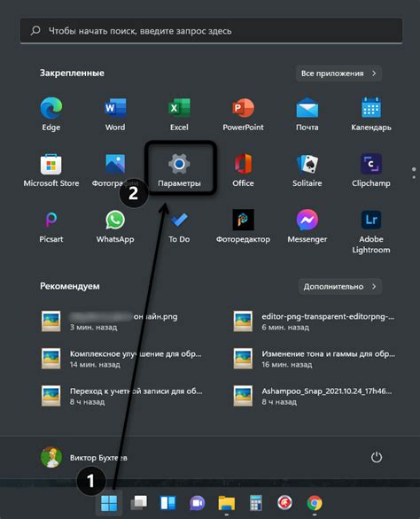Open the Edge browser from pinned apps
This screenshot has width=420, height=519.
coord(51,114)
